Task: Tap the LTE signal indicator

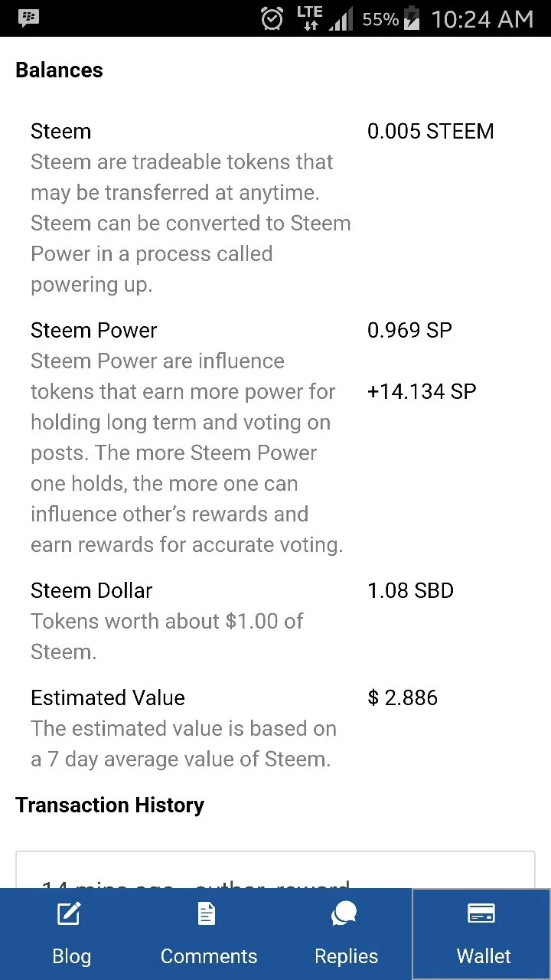Action: click(x=310, y=18)
